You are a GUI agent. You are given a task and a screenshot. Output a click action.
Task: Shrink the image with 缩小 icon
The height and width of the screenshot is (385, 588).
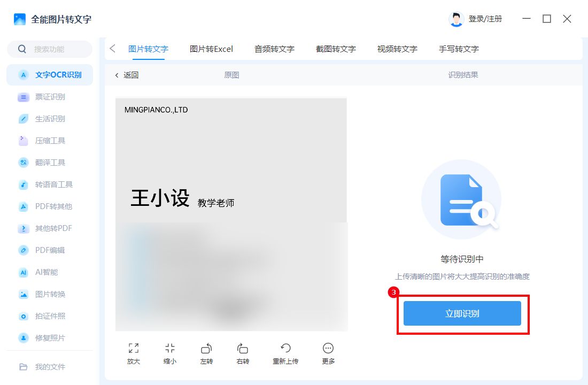pyautogui.click(x=170, y=348)
